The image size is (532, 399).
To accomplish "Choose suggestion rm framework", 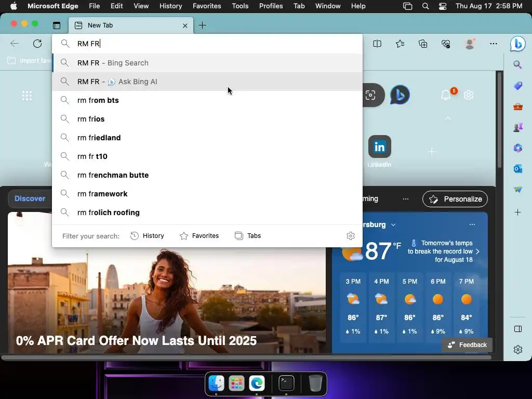I will coord(207,194).
